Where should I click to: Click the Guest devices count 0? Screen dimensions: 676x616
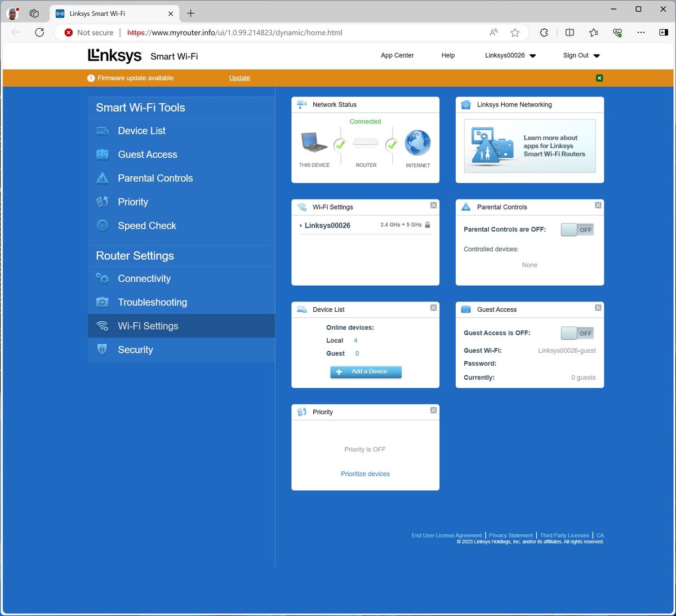[x=357, y=353]
